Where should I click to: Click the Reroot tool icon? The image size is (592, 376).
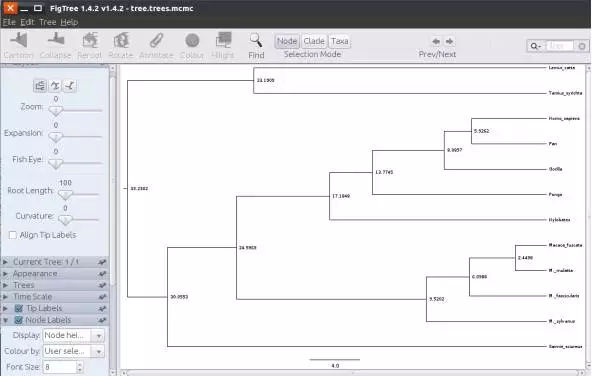click(90, 40)
